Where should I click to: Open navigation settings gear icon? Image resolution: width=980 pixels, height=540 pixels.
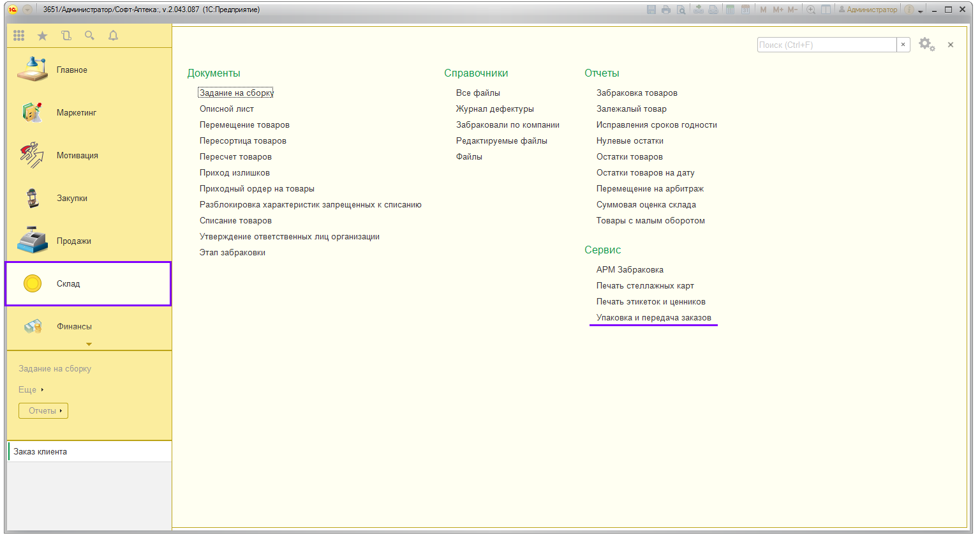point(926,44)
